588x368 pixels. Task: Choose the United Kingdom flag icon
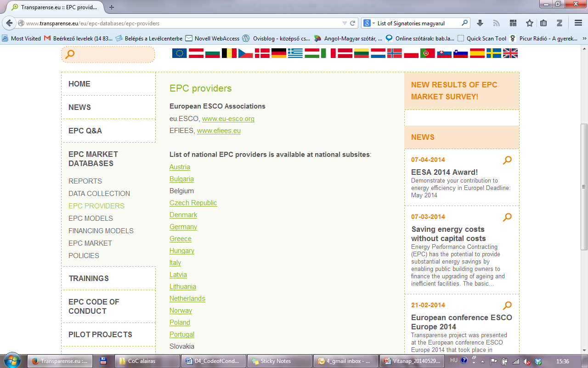(510, 53)
